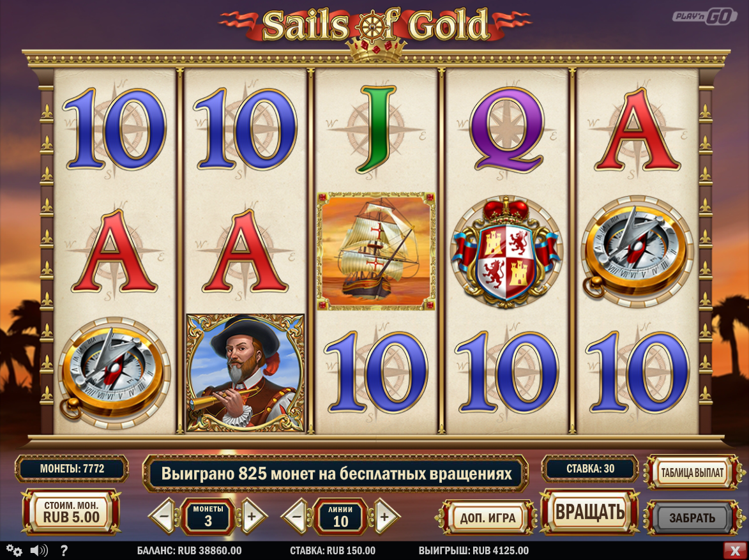Click the coat of arms shield symbol
Viewport: 749px width, 560px height.
(506, 252)
